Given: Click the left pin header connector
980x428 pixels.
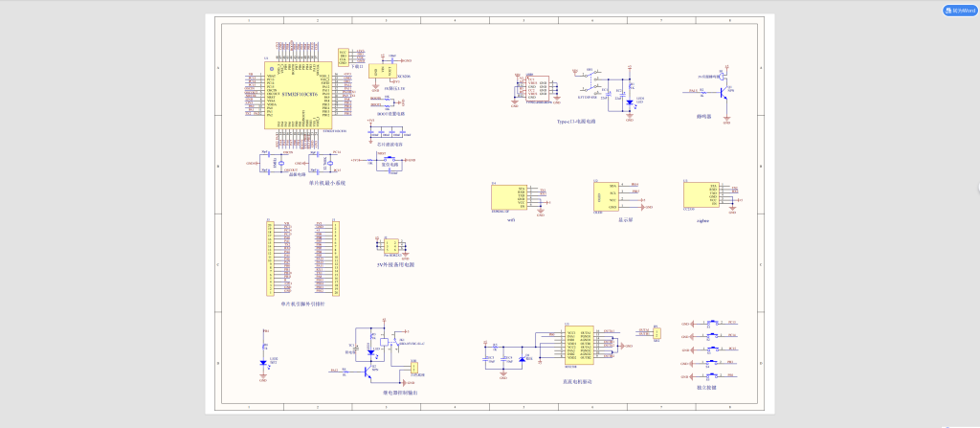Looking at the screenshot, I should click(x=271, y=258).
